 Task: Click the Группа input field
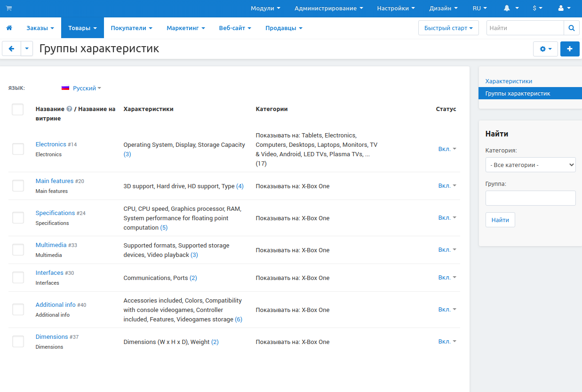[x=530, y=198]
